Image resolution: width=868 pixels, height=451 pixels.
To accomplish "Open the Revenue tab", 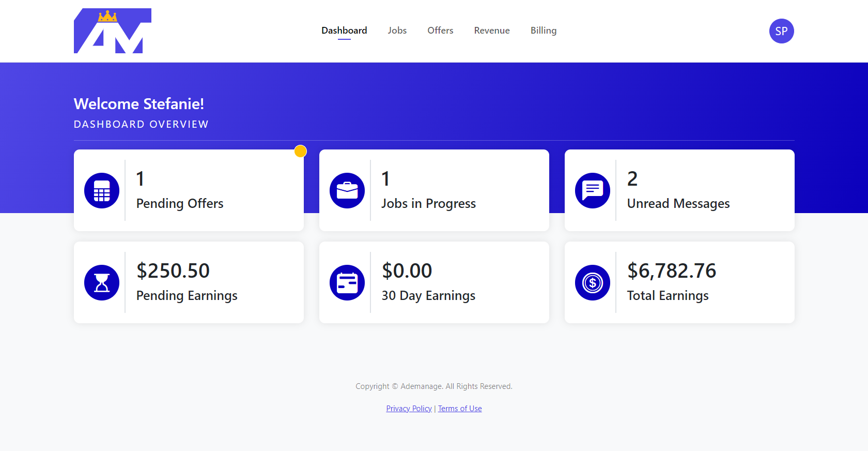I will (x=492, y=31).
